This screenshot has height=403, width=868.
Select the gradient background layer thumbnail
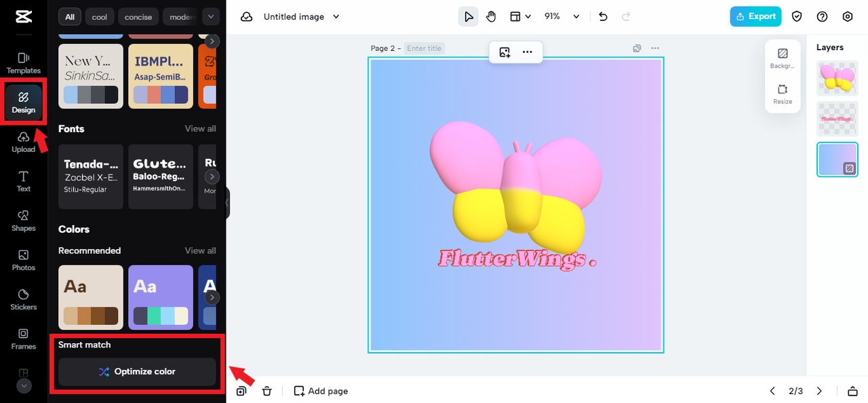pyautogui.click(x=837, y=159)
